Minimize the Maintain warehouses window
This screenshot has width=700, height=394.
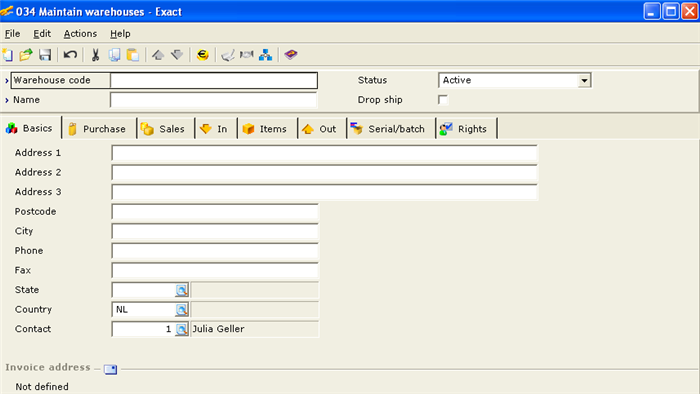[652, 12]
